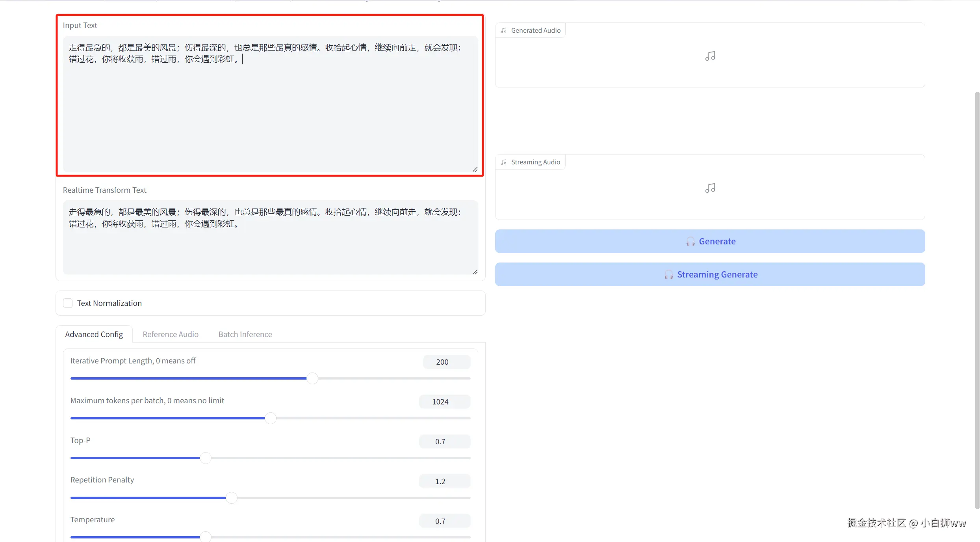This screenshot has height=542, width=980.
Task: Click the Repetition Penalty slider handle
Action: coord(231,498)
